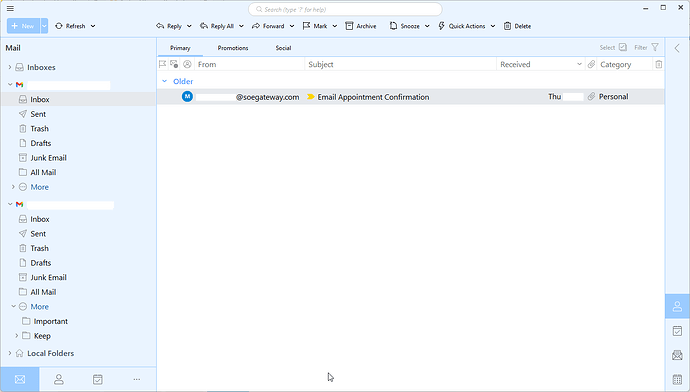Open more views ellipsis in bottom bar
The width and height of the screenshot is (690, 392).
[x=137, y=379]
